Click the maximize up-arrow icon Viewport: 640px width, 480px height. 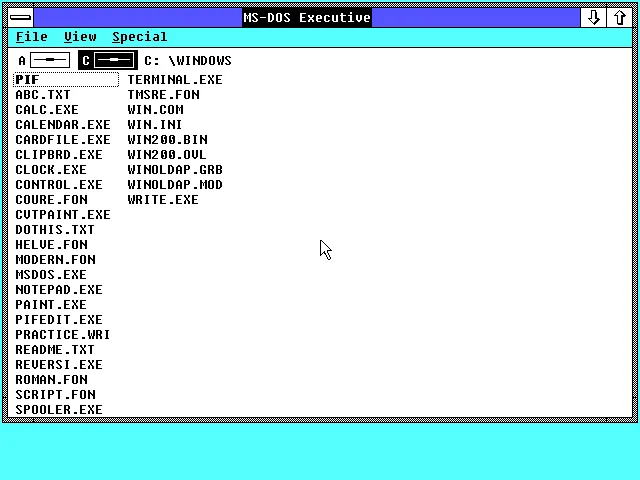point(620,18)
